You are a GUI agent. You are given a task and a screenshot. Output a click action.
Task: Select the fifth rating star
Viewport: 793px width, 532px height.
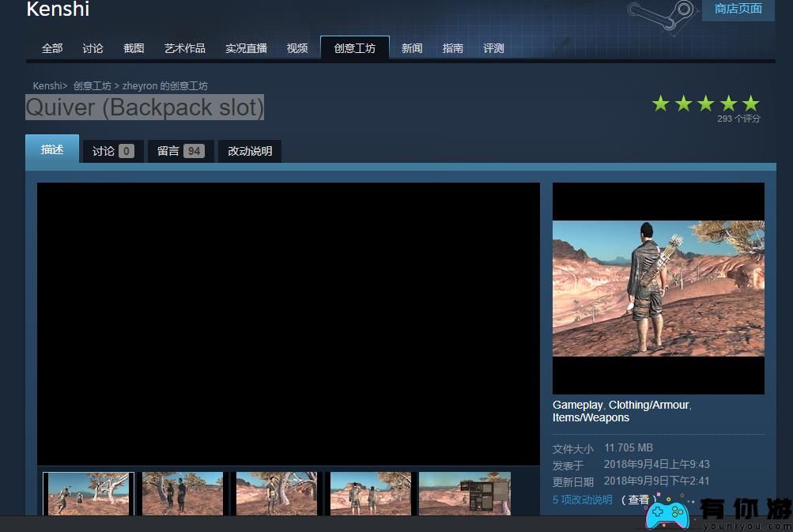pos(750,103)
